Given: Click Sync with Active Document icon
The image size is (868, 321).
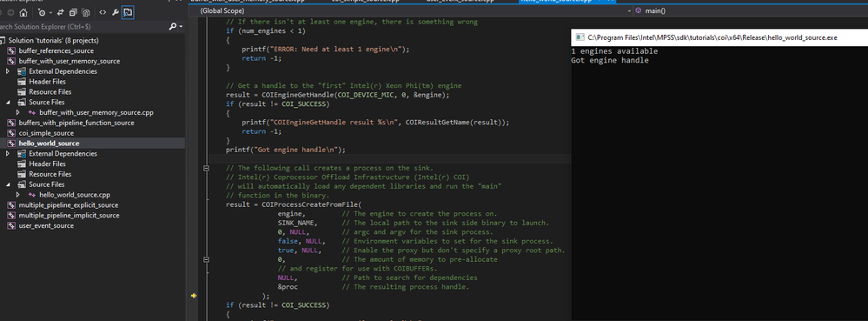Looking at the screenshot, I should pyautogui.click(x=60, y=12).
